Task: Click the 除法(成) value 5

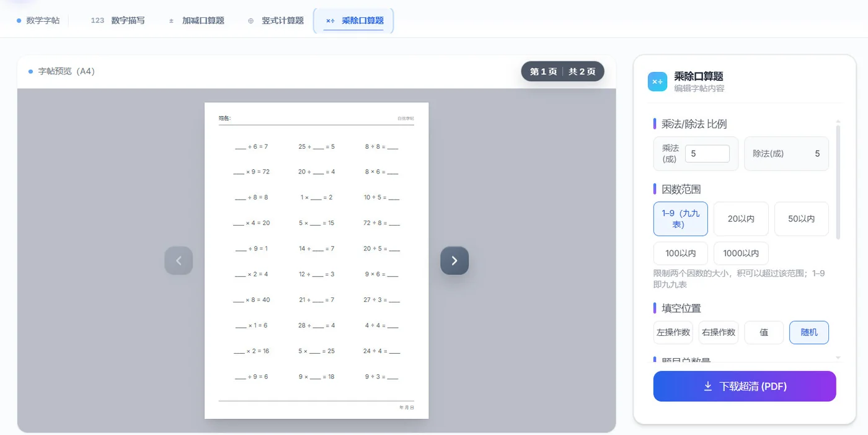Action: click(x=817, y=154)
